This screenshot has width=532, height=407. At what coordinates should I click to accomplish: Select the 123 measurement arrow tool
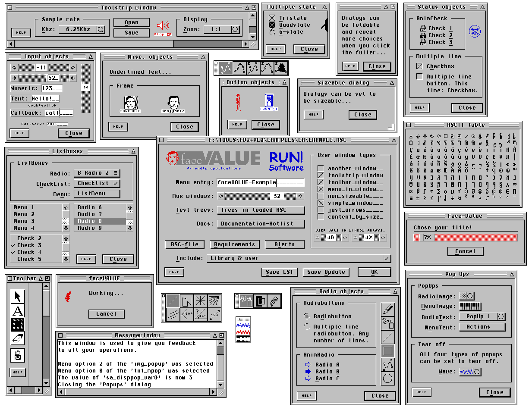(214, 314)
